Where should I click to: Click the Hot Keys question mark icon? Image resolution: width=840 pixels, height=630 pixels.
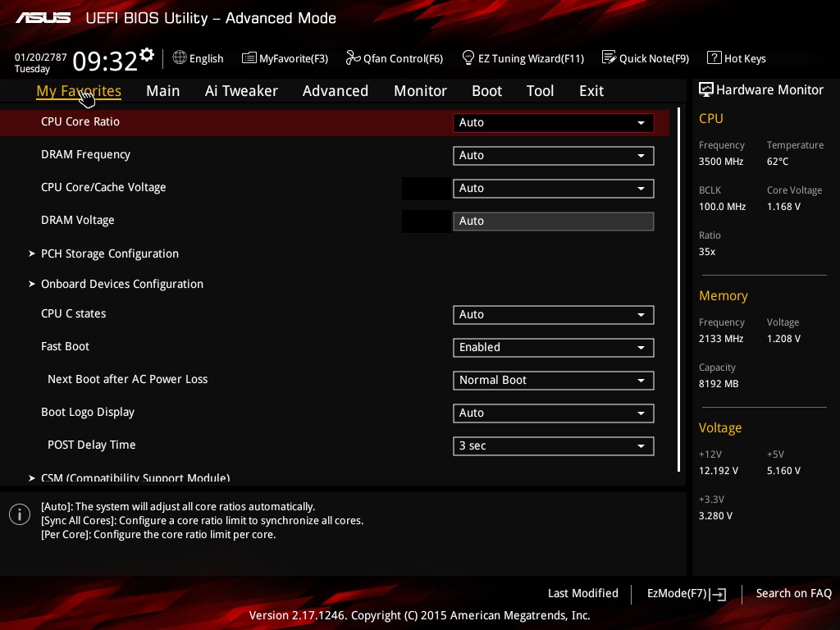(x=714, y=57)
